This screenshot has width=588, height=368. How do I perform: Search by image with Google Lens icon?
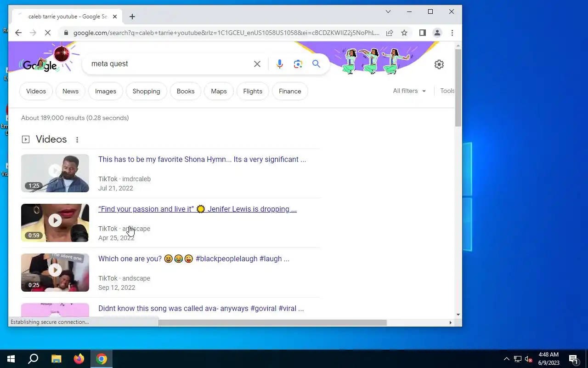pos(298,64)
